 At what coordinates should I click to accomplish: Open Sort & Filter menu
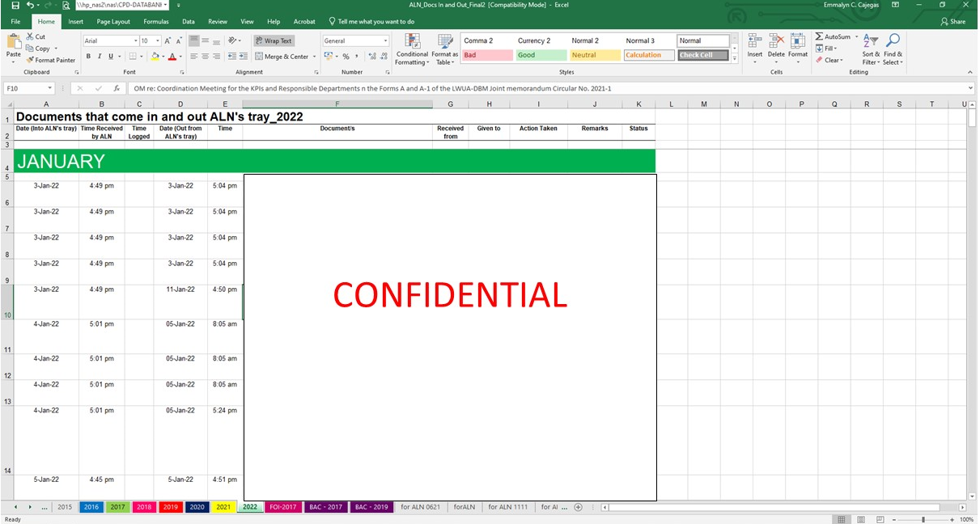tap(871, 49)
